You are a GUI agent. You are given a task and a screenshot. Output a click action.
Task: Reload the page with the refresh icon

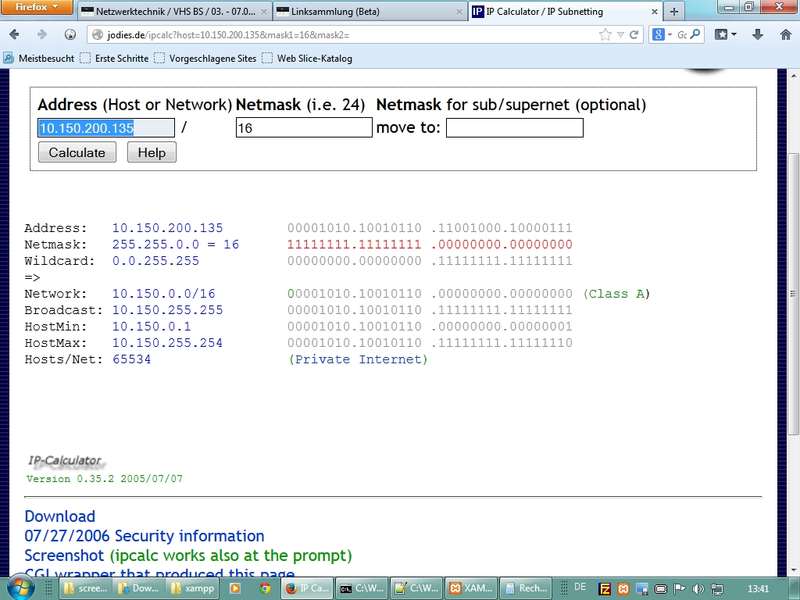click(634, 35)
